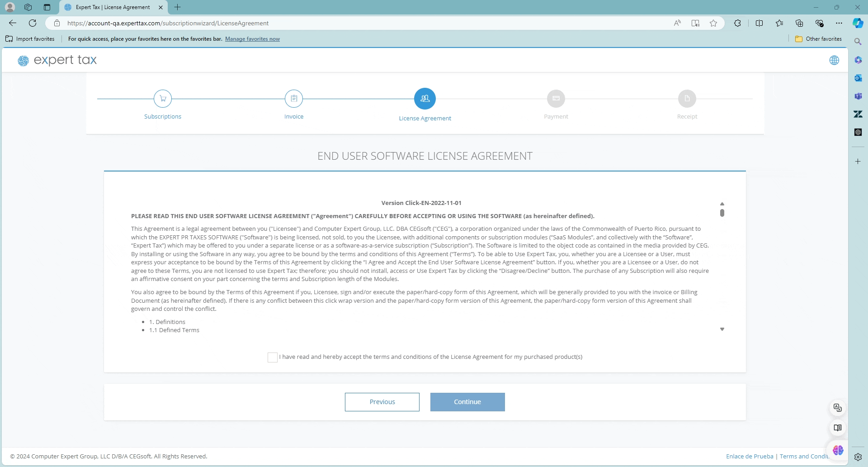
Task: Close the Expert Tax browser tab
Action: [x=160, y=7]
